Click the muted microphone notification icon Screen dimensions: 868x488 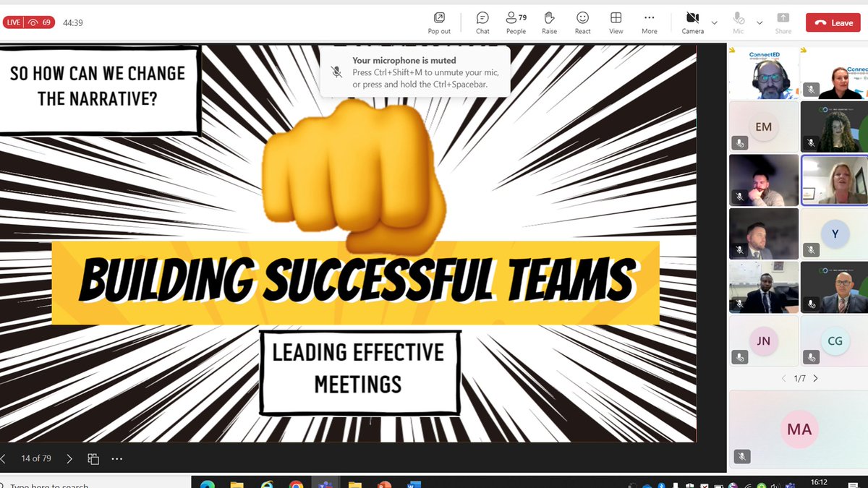click(336, 72)
